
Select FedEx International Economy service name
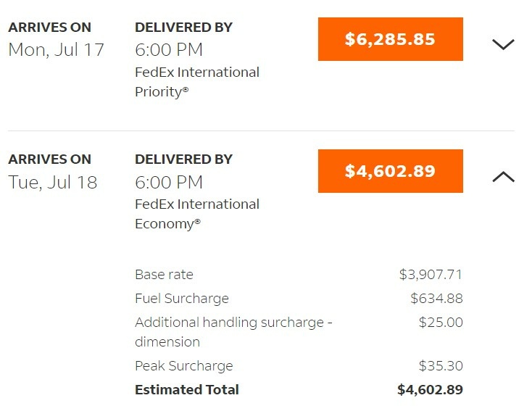point(197,214)
